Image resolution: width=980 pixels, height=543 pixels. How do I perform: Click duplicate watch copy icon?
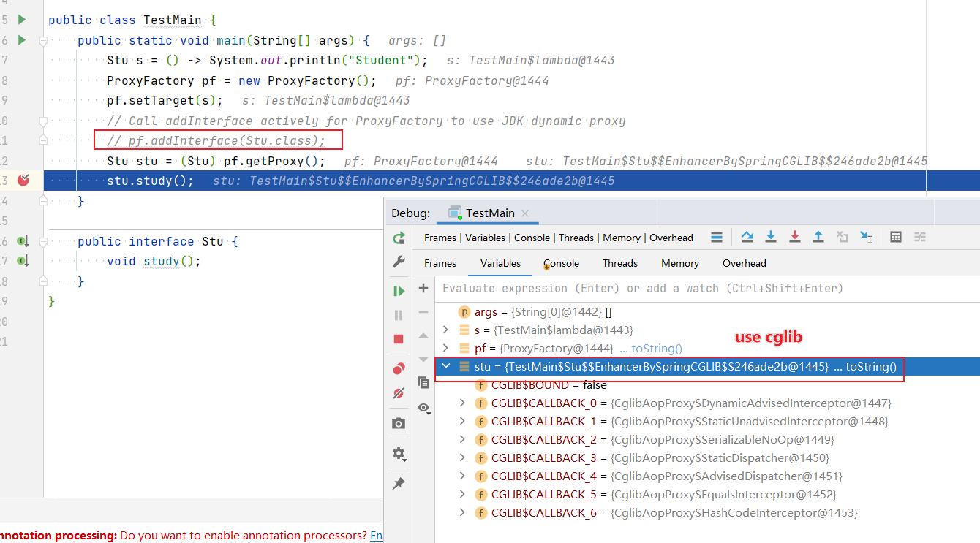tap(423, 382)
